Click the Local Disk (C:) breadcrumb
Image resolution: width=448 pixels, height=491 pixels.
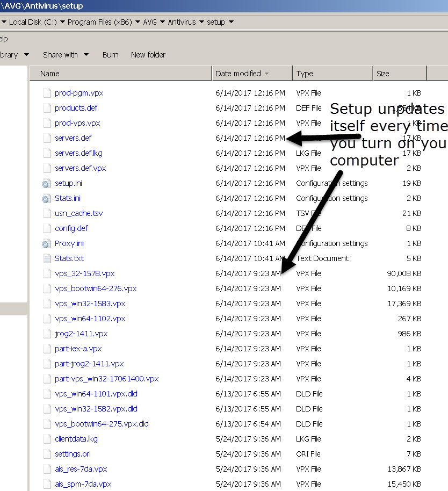pyautogui.click(x=33, y=22)
